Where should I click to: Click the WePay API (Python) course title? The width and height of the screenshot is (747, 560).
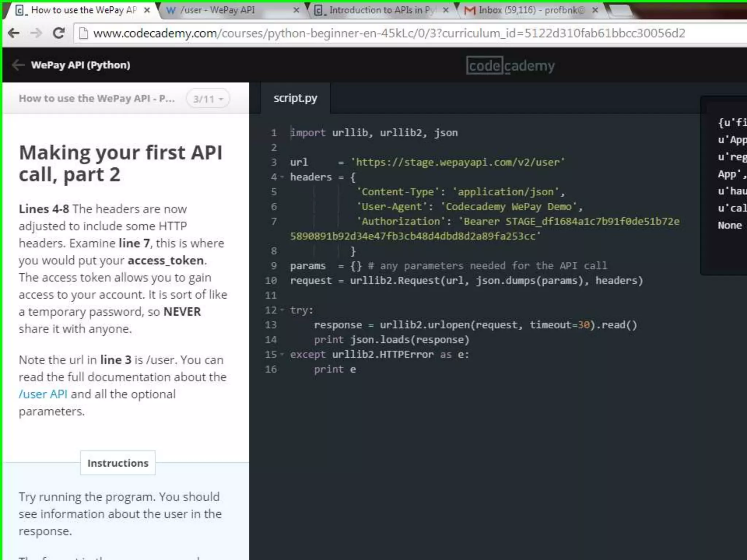click(x=81, y=65)
